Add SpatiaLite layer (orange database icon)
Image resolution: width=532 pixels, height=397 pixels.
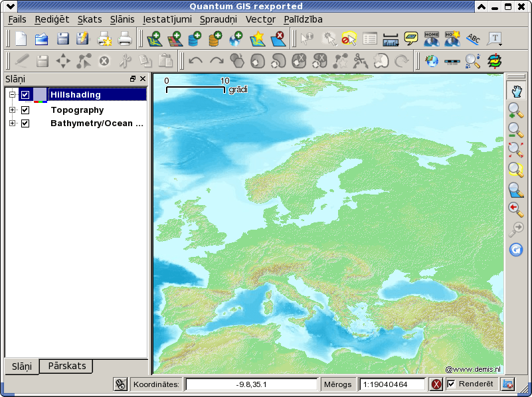(x=215, y=39)
